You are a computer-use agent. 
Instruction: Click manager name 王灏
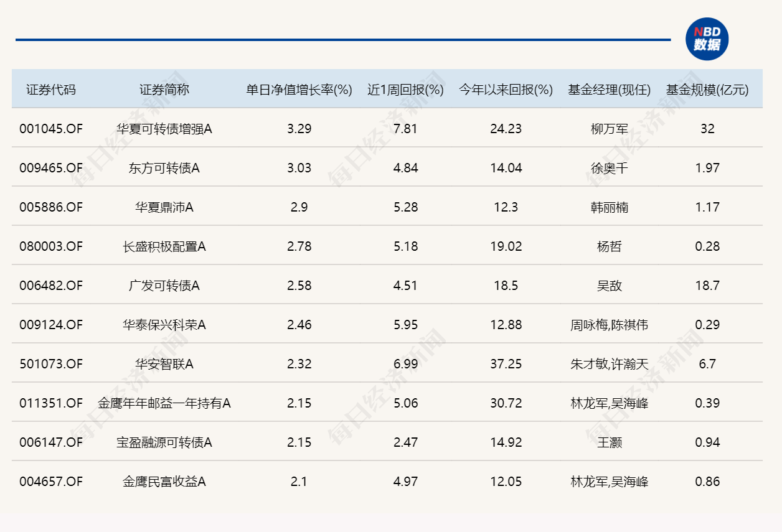point(610,442)
